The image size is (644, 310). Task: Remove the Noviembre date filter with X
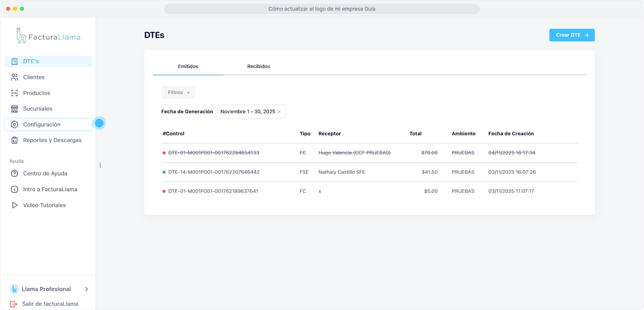[279, 112]
